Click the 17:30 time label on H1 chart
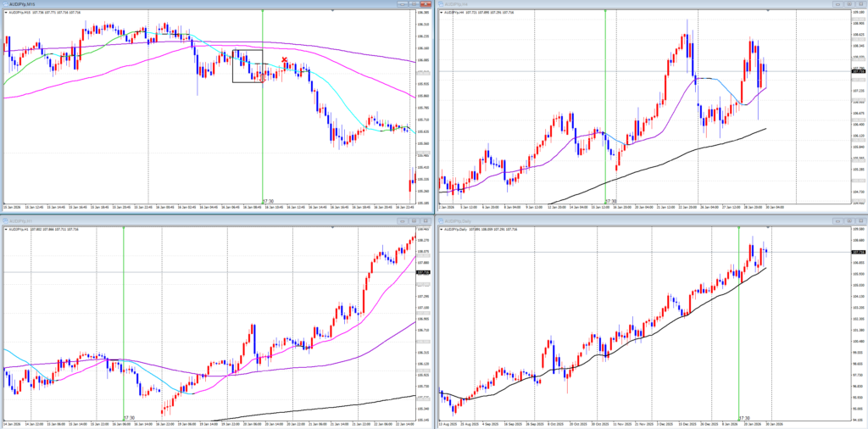 [130, 417]
